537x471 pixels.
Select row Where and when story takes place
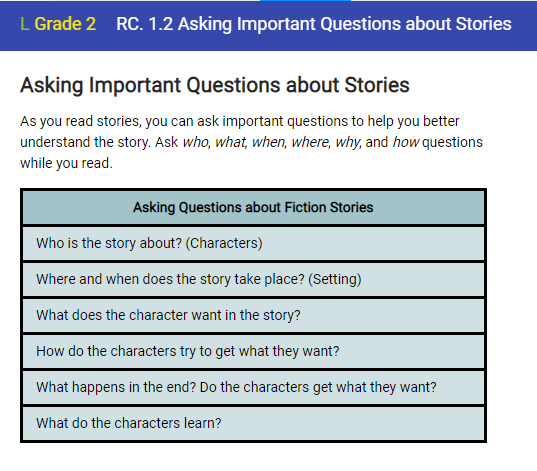coord(253,279)
